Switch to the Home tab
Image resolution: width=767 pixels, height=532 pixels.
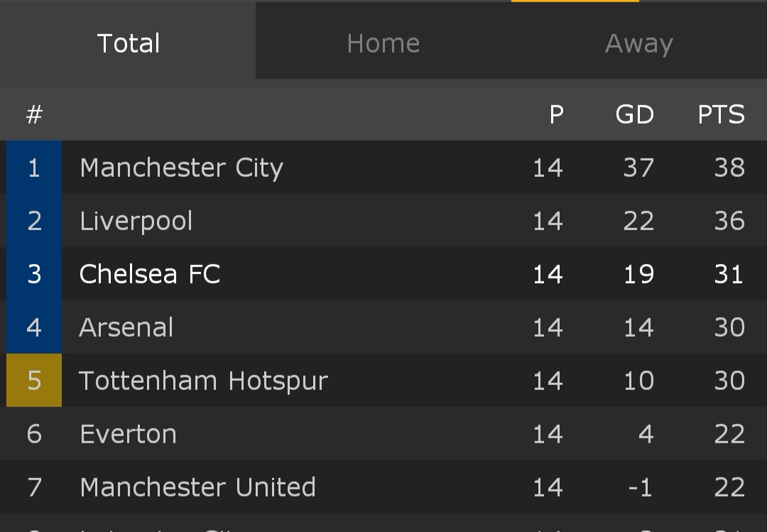[x=383, y=44]
